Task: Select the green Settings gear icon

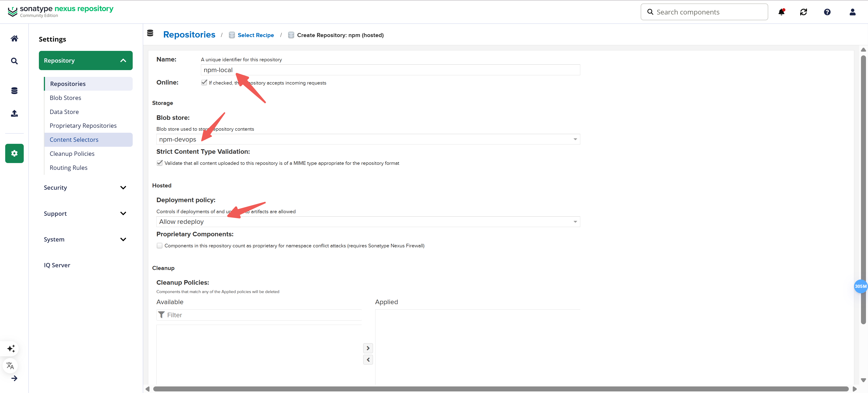Action: click(x=14, y=153)
